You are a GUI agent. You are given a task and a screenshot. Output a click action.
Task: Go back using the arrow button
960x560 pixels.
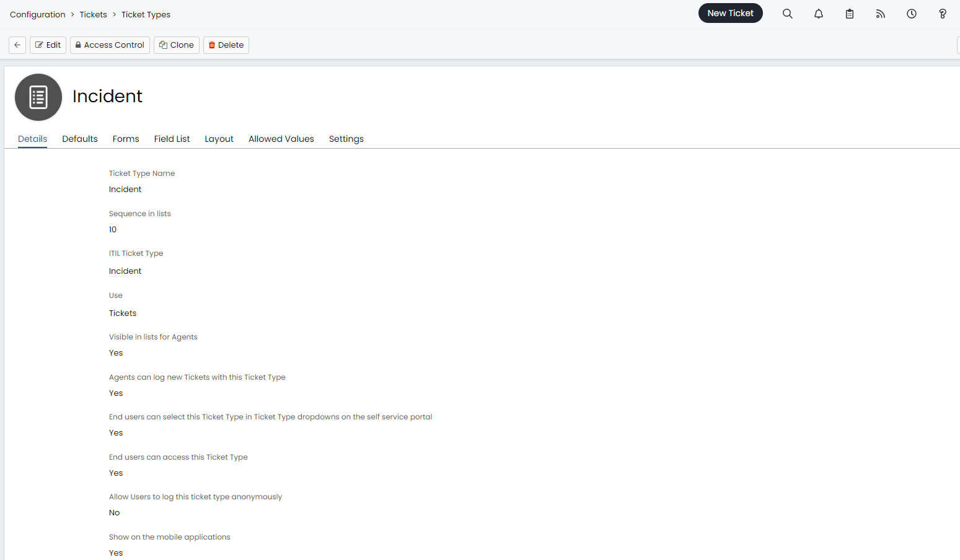pos(17,45)
